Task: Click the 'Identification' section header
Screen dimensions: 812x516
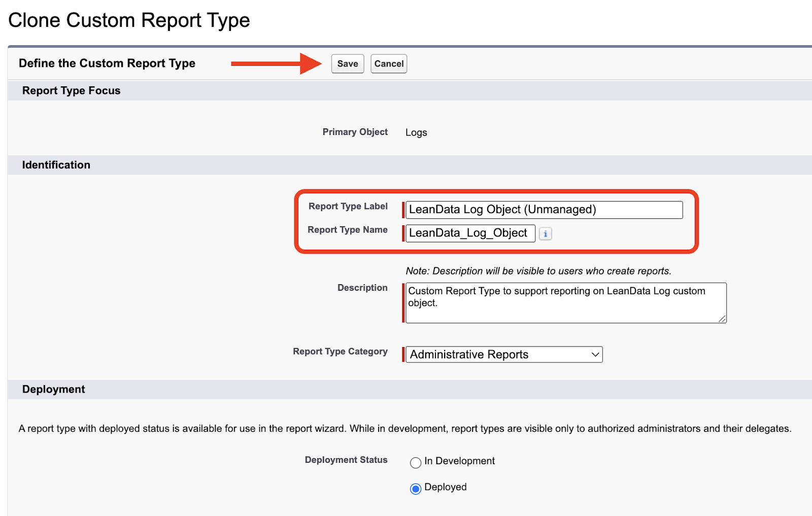Action: coord(56,165)
